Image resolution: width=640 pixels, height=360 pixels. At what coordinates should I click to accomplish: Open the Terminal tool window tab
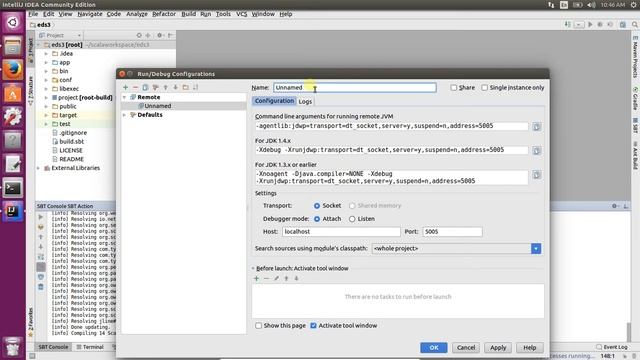(90, 347)
